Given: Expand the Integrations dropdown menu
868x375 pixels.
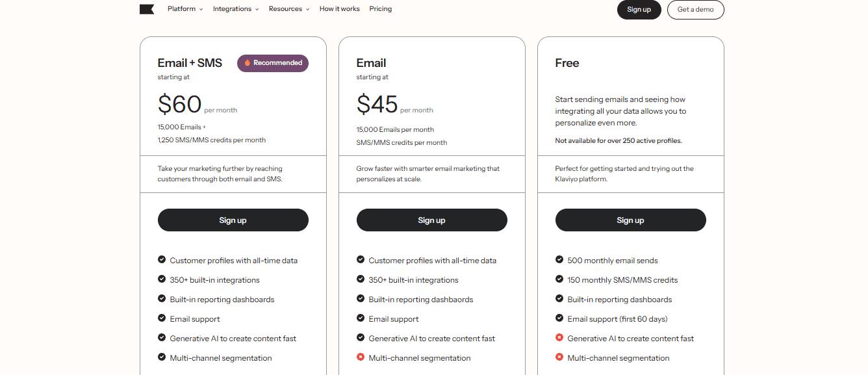Looking at the screenshot, I should point(236,9).
